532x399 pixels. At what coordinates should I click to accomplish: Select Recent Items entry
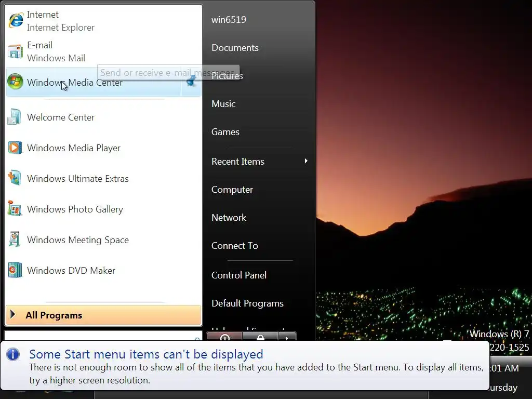point(237,162)
